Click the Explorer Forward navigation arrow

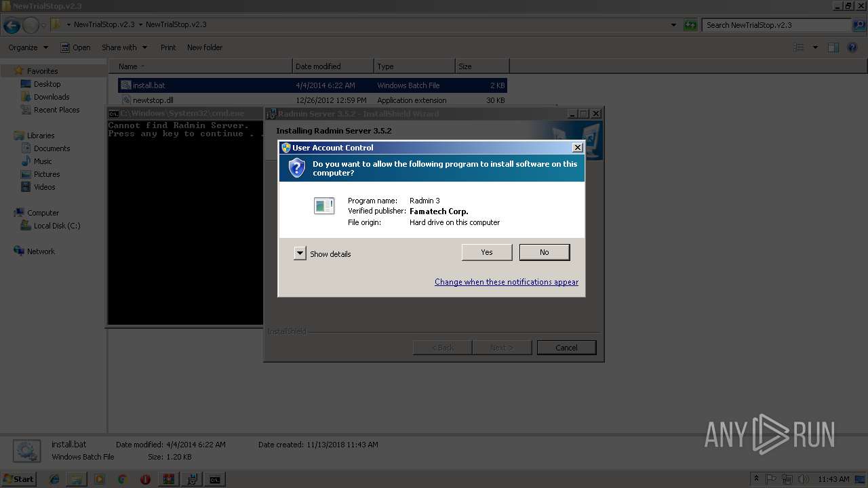pos(31,26)
